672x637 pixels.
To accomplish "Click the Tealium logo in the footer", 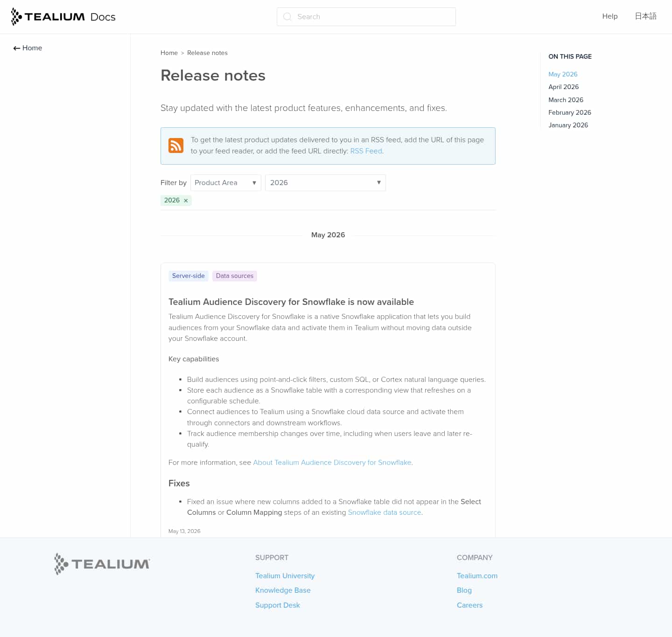I will (x=102, y=564).
